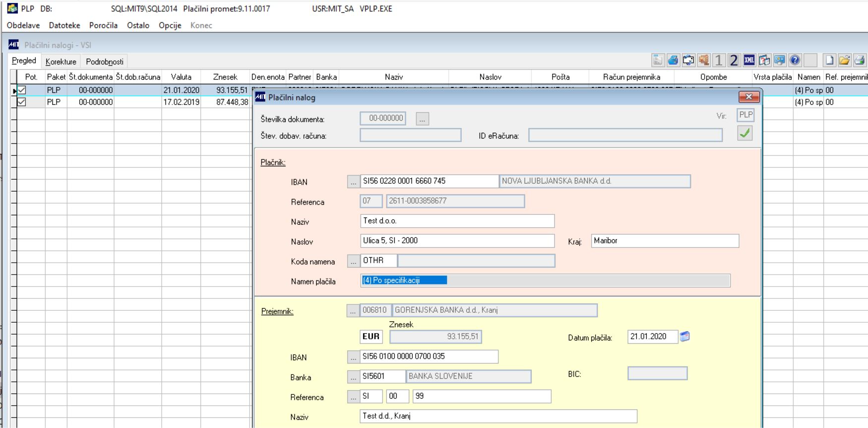Open the yellow folder toolbar icon
Viewport: 868px width, 428px height.
pyautogui.click(x=844, y=61)
